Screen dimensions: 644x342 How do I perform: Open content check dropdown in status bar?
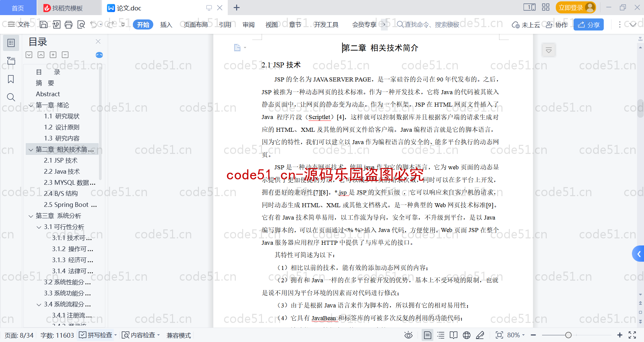pos(159,335)
